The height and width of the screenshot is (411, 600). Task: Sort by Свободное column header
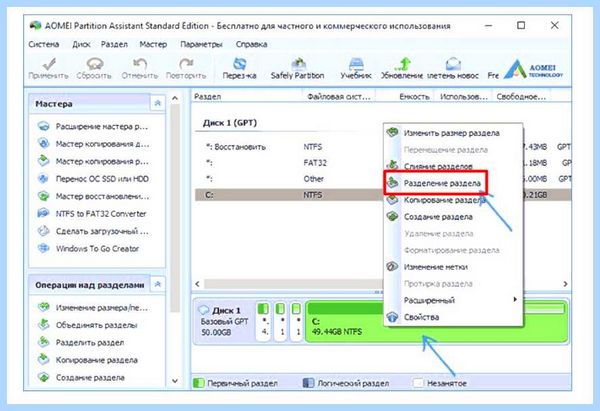coord(521,97)
